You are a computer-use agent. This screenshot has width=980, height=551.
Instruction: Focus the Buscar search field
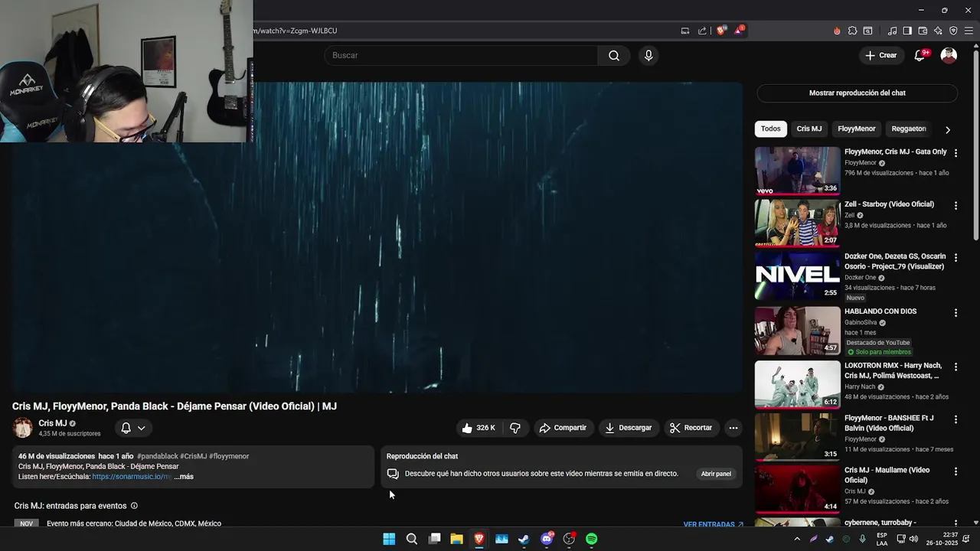(461, 55)
